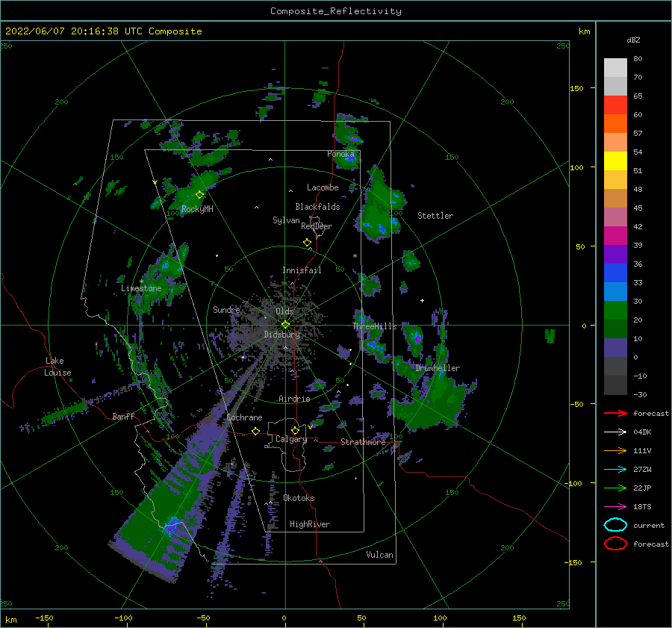Click the green 22JP arrow icon
Viewport: 672px width, 628px height.
615,488
